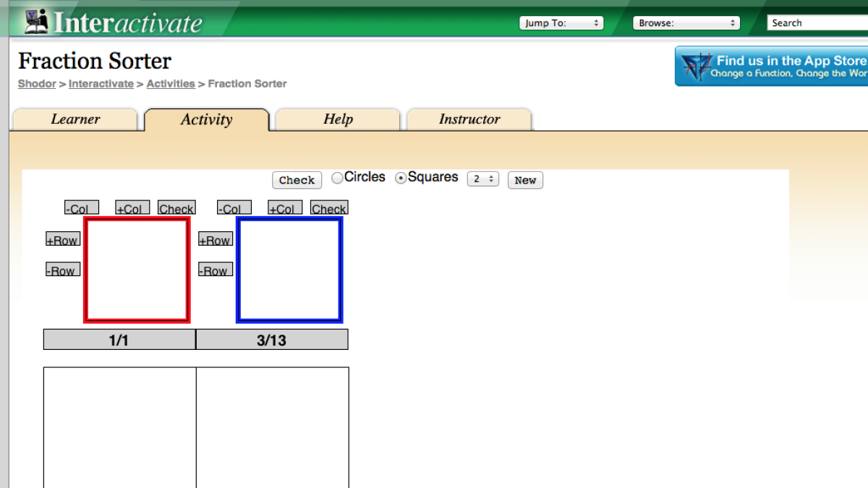
Task: Open the Browse dropdown
Action: (x=685, y=22)
